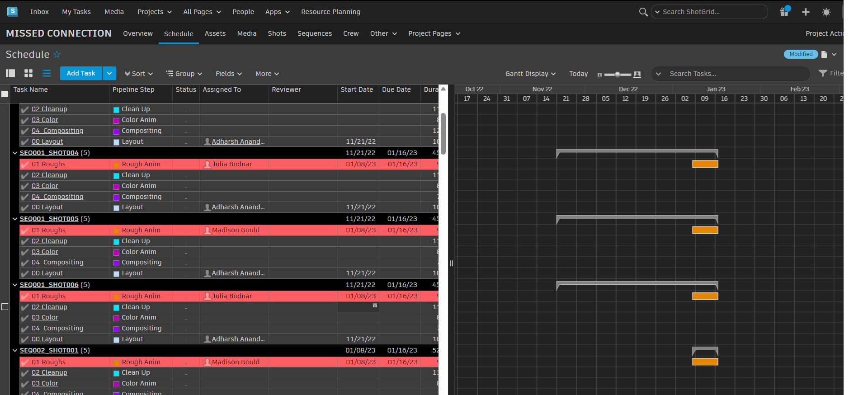Image resolution: width=868 pixels, height=395 pixels.
Task: Click SHOT004 Roughs orange Gantt bar
Action: 705,164
